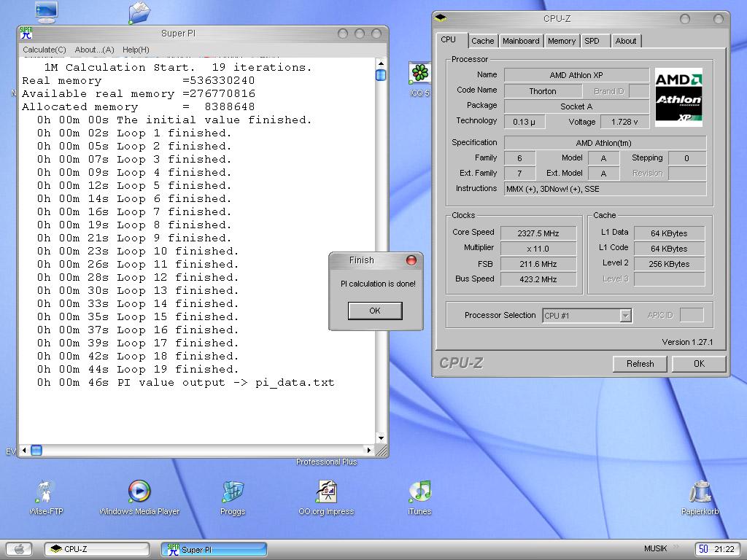Viewport: 747px width, 560px height.
Task: Open the About...(A) menu
Action: coord(94,50)
